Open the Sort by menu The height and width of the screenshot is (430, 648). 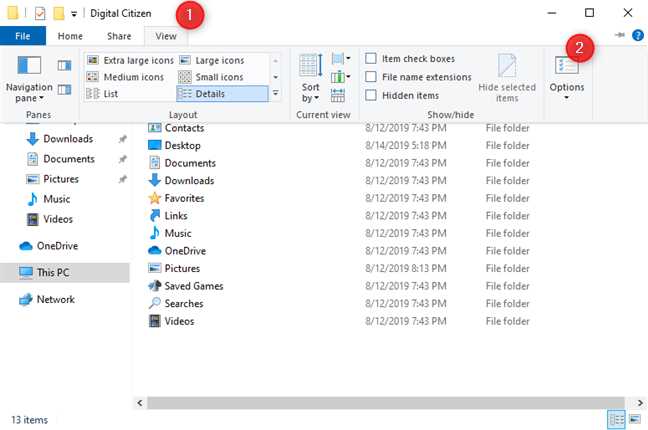tap(310, 79)
